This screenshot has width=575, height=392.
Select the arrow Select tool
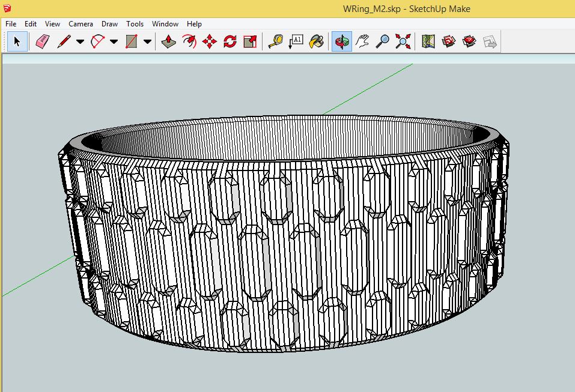point(17,41)
